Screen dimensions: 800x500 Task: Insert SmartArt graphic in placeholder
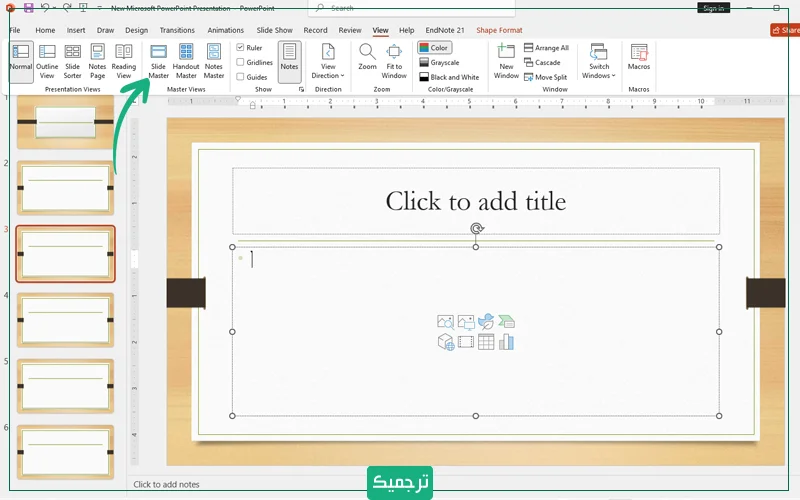(x=507, y=321)
